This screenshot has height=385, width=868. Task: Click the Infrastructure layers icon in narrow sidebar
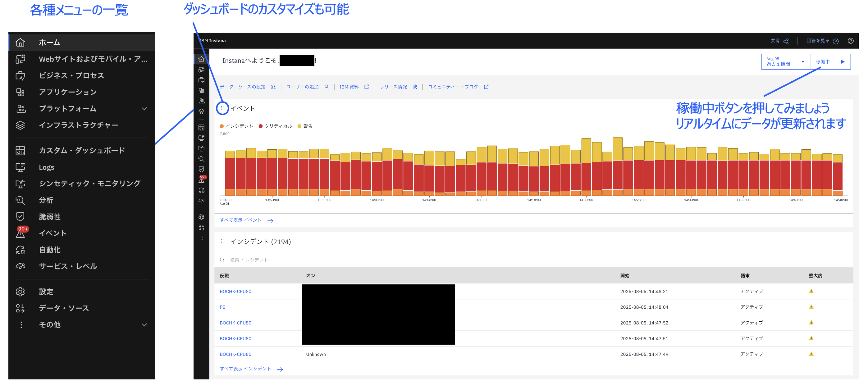click(x=202, y=111)
